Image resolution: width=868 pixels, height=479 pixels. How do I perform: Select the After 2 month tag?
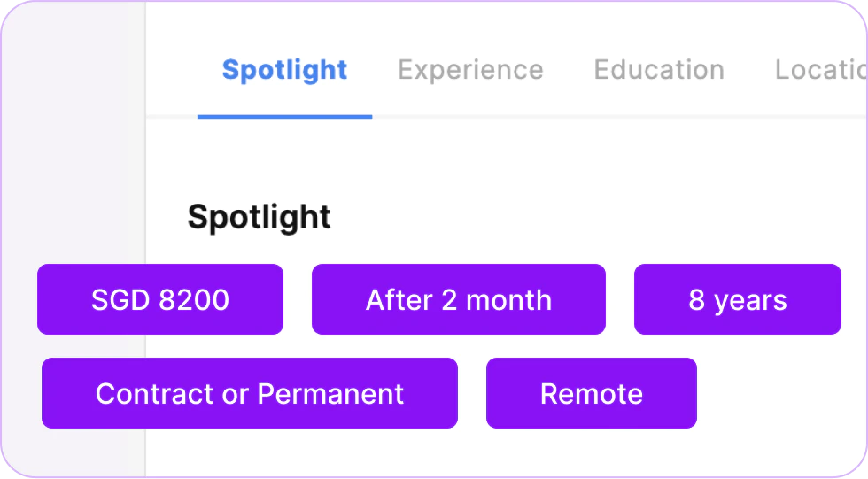tap(459, 299)
